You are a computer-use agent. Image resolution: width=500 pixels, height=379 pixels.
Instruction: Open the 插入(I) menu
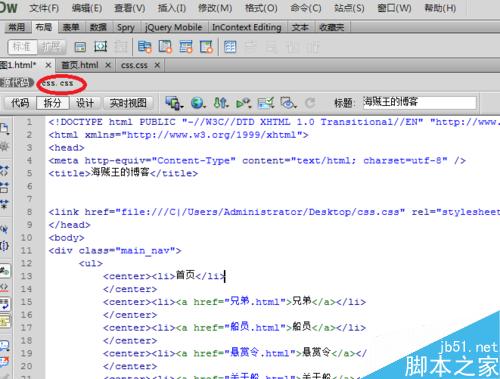point(172,8)
